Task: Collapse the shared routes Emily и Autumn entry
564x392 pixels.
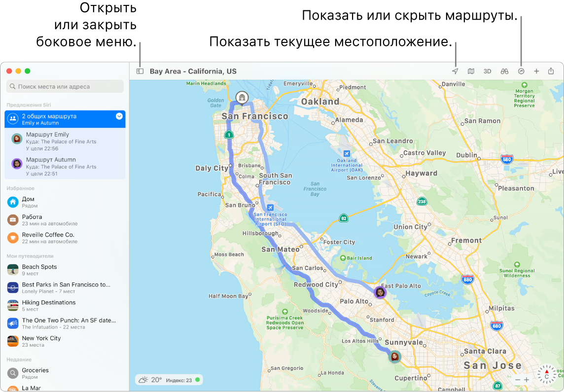Action: click(118, 116)
